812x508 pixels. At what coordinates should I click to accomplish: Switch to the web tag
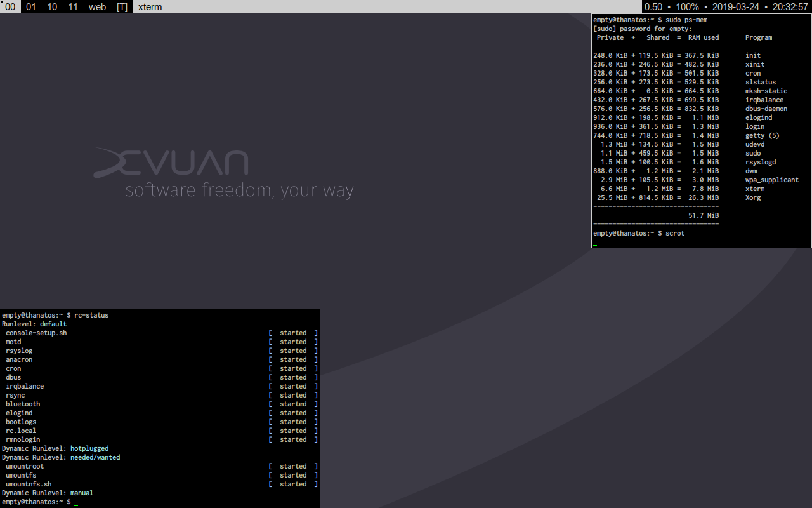pos(97,7)
